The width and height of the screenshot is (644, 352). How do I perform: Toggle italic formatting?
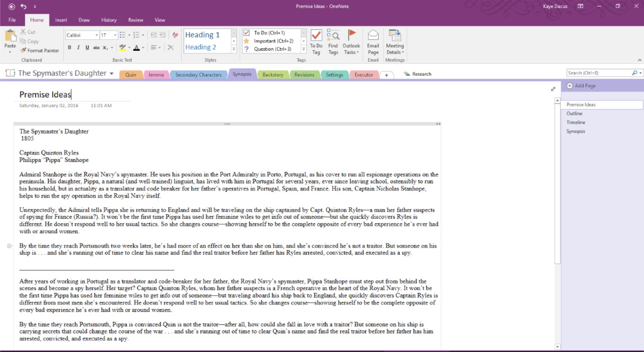click(78, 48)
